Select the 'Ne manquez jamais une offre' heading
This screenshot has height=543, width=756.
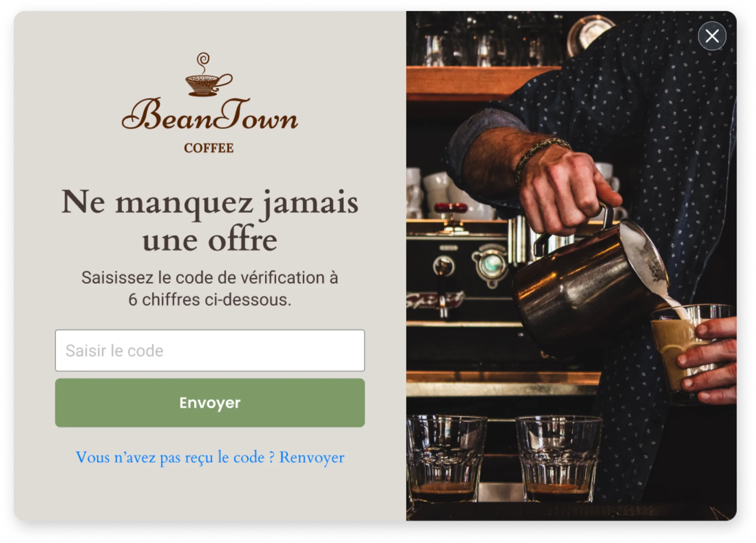(x=209, y=221)
